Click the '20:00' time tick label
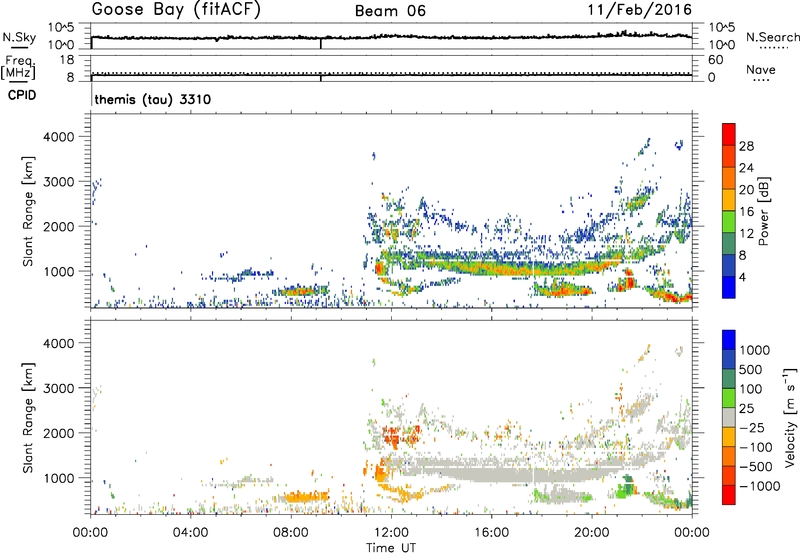800x554 pixels. pyautogui.click(x=591, y=533)
